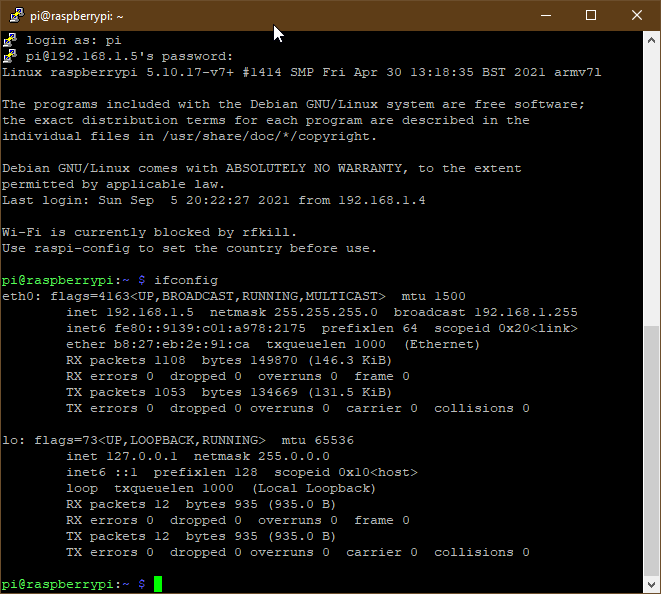Image resolution: width=661 pixels, height=594 pixels.
Task: Click the scrollbar up arrow
Action: click(x=651, y=40)
